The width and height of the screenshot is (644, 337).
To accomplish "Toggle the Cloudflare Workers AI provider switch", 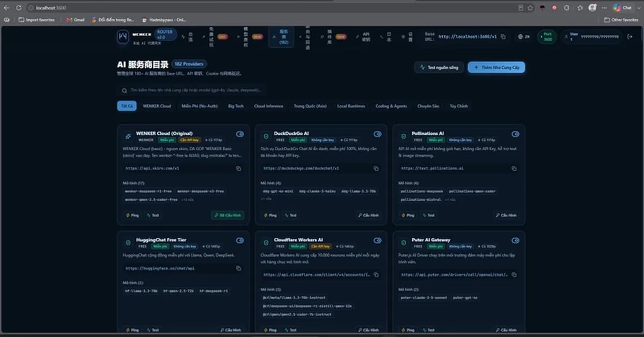I will 378,240.
